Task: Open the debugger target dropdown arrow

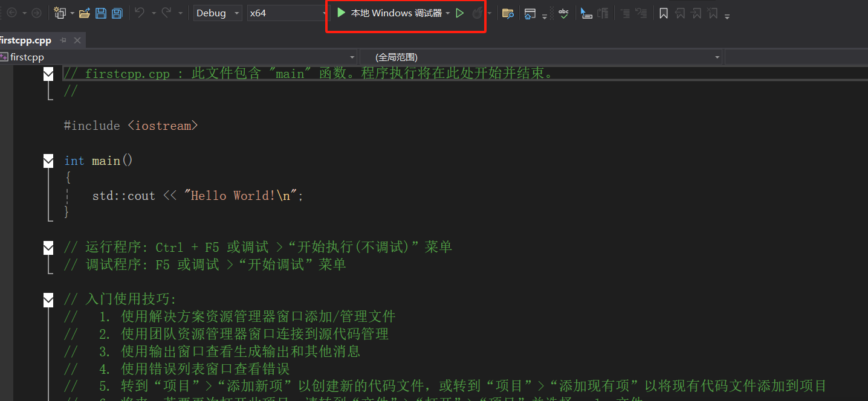Action: [x=448, y=13]
